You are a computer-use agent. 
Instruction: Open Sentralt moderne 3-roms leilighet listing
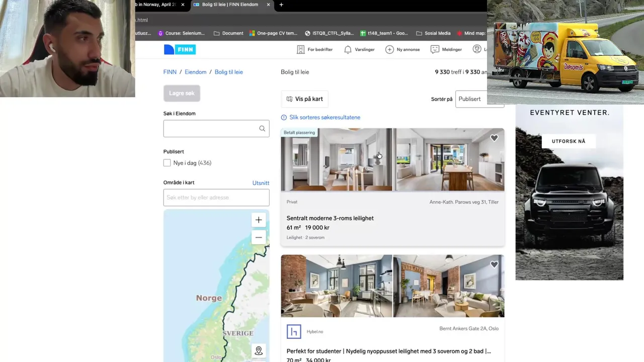[x=330, y=218]
